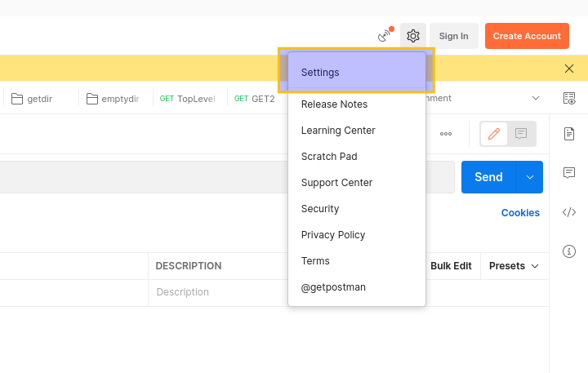Open the request info icon
The width and height of the screenshot is (588, 373).
pyautogui.click(x=569, y=251)
